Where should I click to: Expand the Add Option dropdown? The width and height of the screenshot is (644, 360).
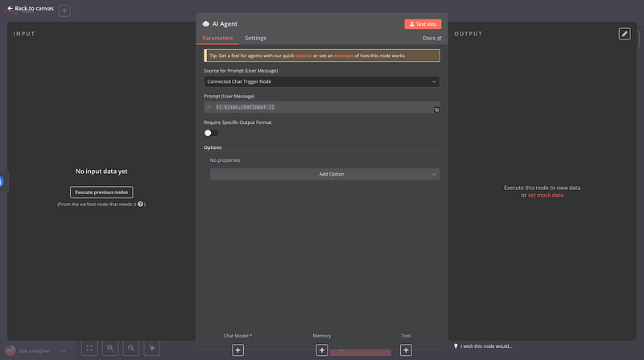click(325, 174)
